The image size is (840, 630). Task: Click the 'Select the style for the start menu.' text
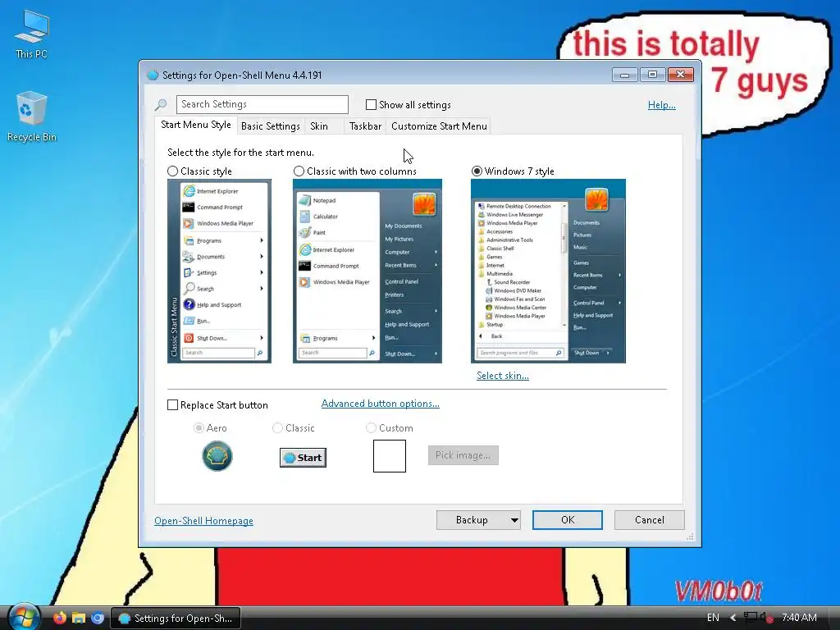pyautogui.click(x=240, y=153)
